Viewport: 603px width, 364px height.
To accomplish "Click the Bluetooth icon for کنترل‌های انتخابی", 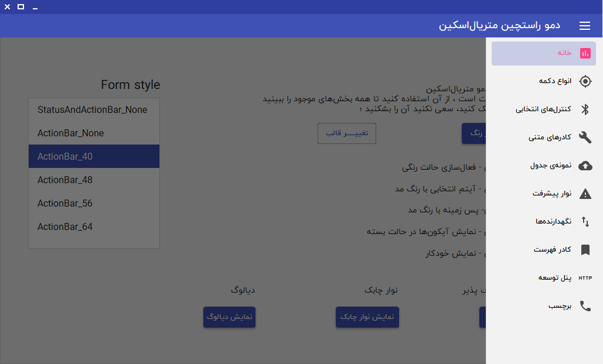I will [x=585, y=109].
